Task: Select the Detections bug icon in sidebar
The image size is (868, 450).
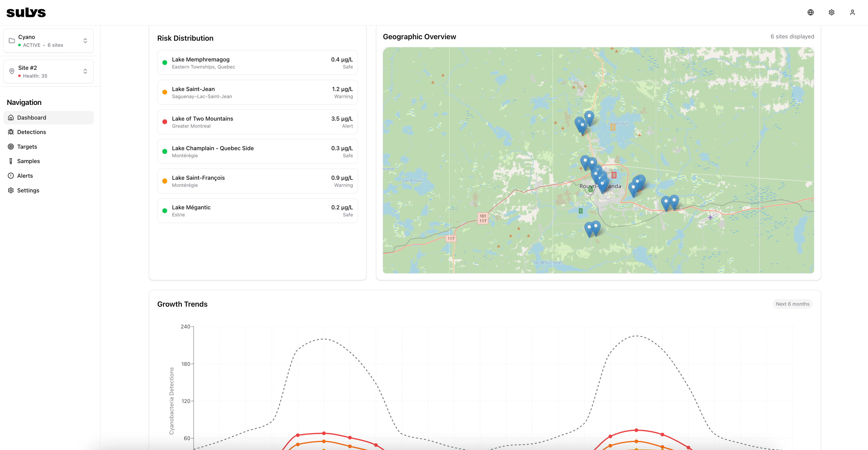Action: coord(11,132)
